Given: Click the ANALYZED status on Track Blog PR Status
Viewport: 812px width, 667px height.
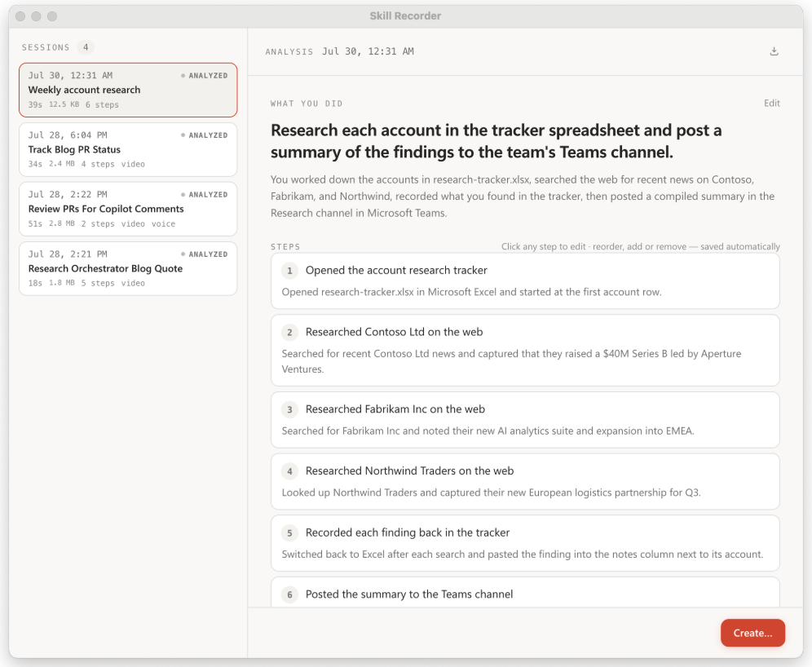Looking at the screenshot, I should point(205,135).
